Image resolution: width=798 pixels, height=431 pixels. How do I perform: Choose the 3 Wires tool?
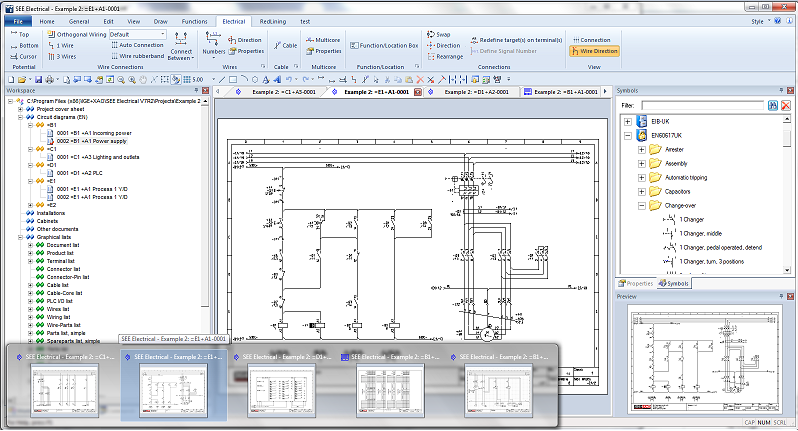(62, 56)
